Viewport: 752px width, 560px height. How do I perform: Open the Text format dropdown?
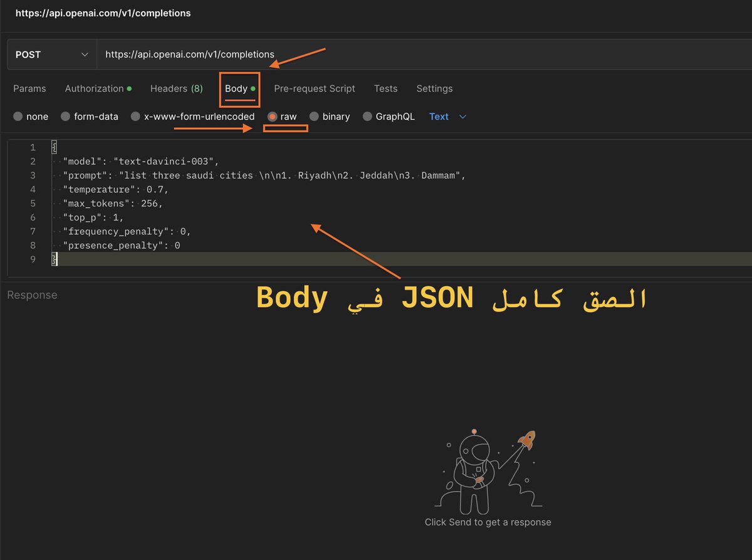pyautogui.click(x=448, y=117)
